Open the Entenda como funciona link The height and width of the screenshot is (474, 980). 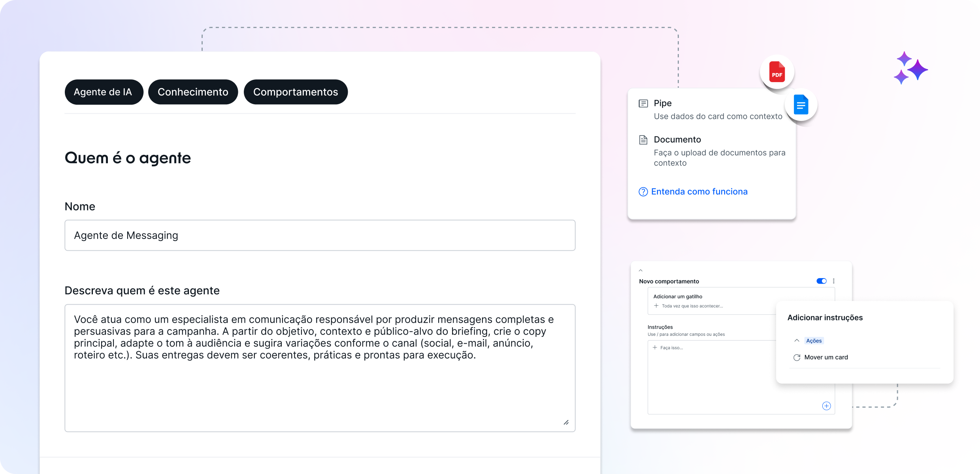point(699,192)
